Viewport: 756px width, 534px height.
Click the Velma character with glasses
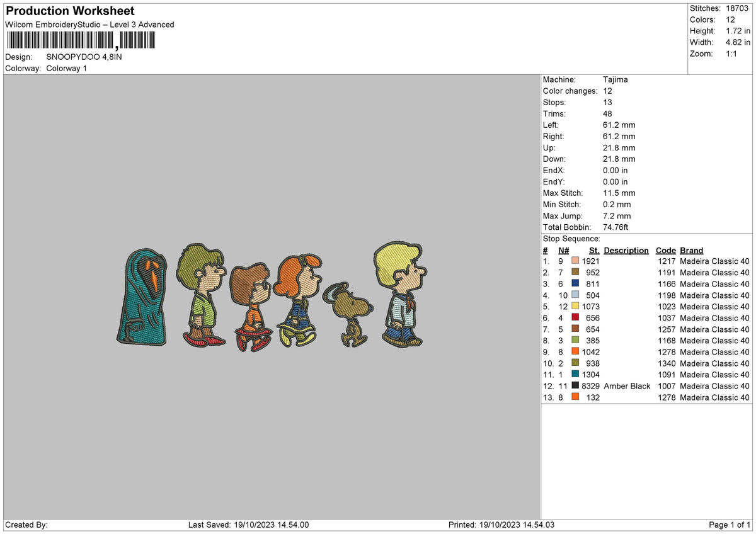click(251, 307)
